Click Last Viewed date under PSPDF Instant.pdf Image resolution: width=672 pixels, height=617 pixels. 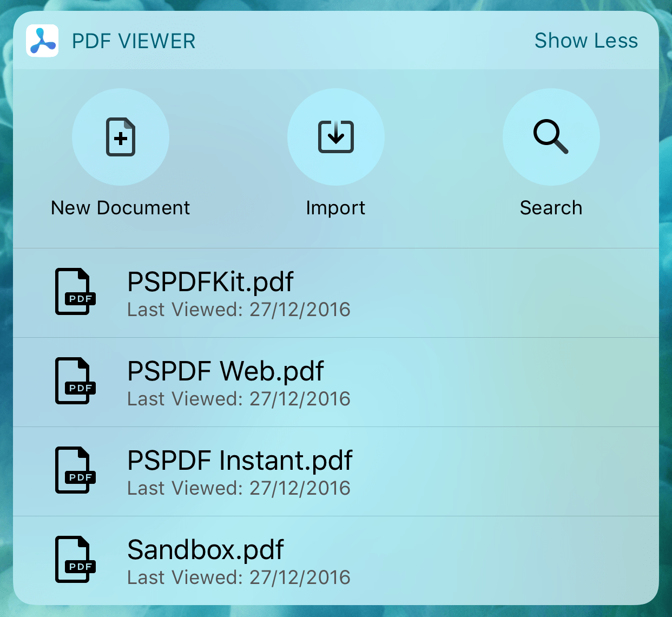click(x=239, y=488)
